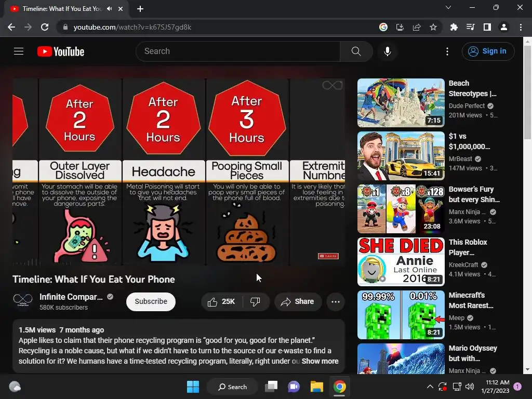View site information lock icon
This screenshot has width=532, height=399.
[x=65, y=27]
